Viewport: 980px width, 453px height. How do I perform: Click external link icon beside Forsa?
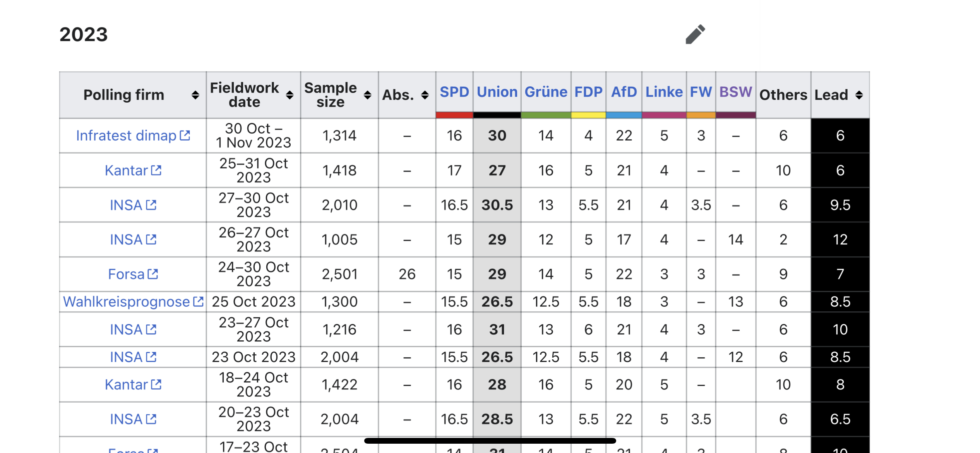coord(153,274)
